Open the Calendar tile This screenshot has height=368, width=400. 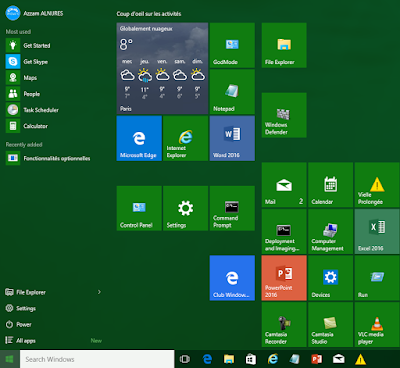click(331, 185)
